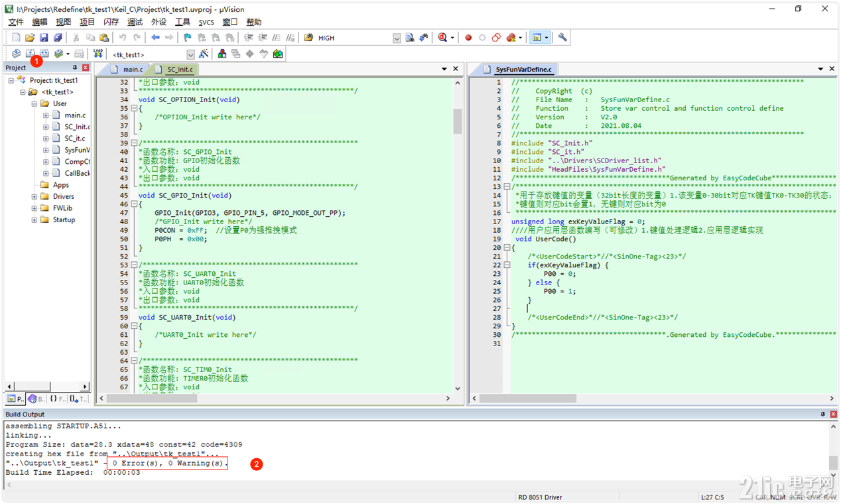
Task: Expand the main.c file node in tree
Action: point(46,115)
